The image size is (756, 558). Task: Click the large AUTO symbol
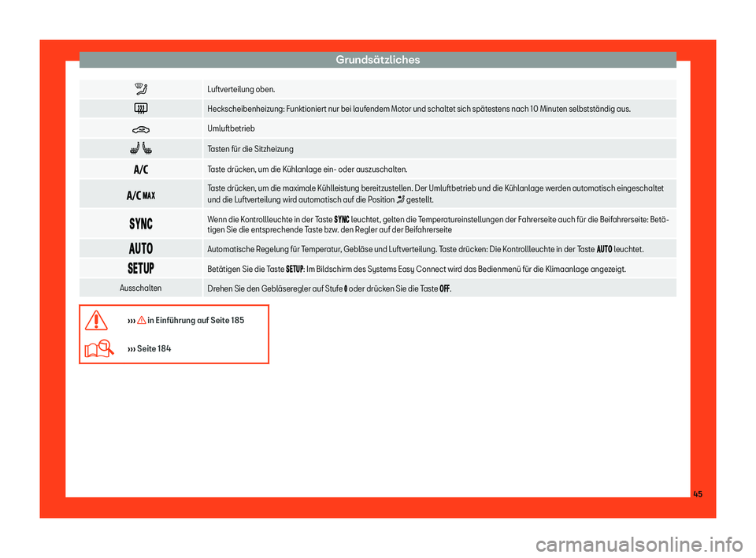click(x=141, y=248)
